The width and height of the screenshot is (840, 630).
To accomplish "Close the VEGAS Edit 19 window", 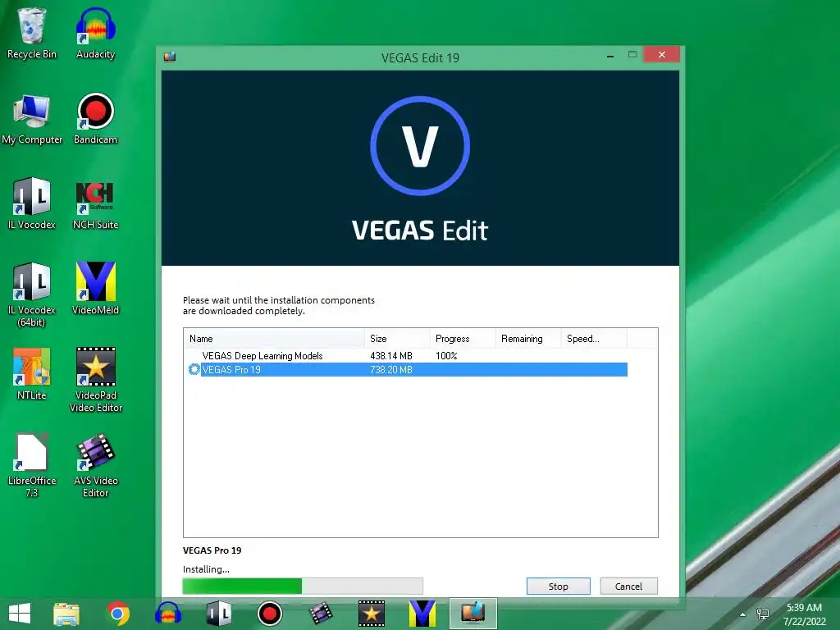I will pyautogui.click(x=662, y=55).
